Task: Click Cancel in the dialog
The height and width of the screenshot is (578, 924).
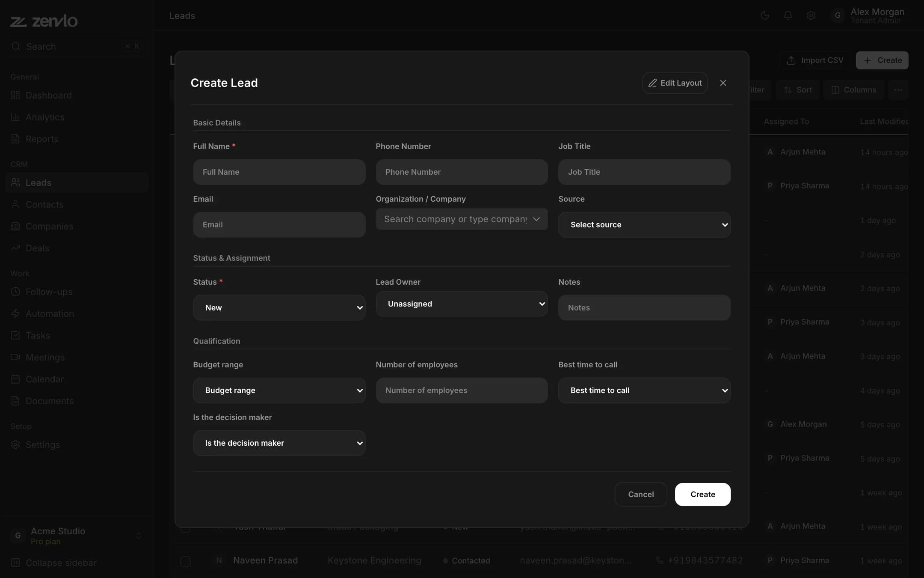Action: point(641,495)
